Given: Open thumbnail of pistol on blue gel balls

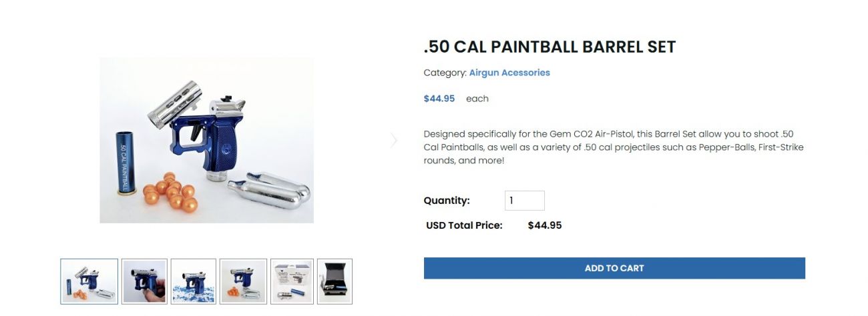Looking at the screenshot, I should pyautogui.click(x=193, y=281).
